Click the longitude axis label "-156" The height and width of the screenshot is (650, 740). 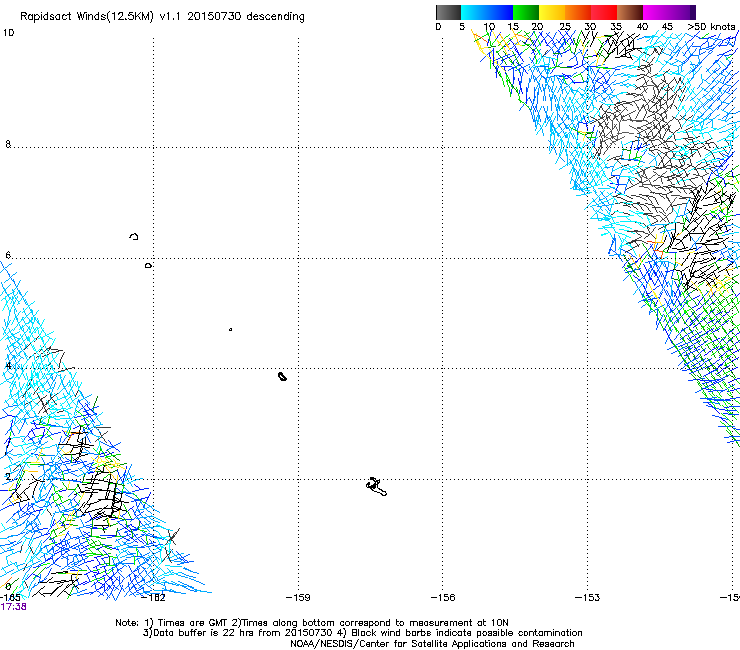coord(443,597)
